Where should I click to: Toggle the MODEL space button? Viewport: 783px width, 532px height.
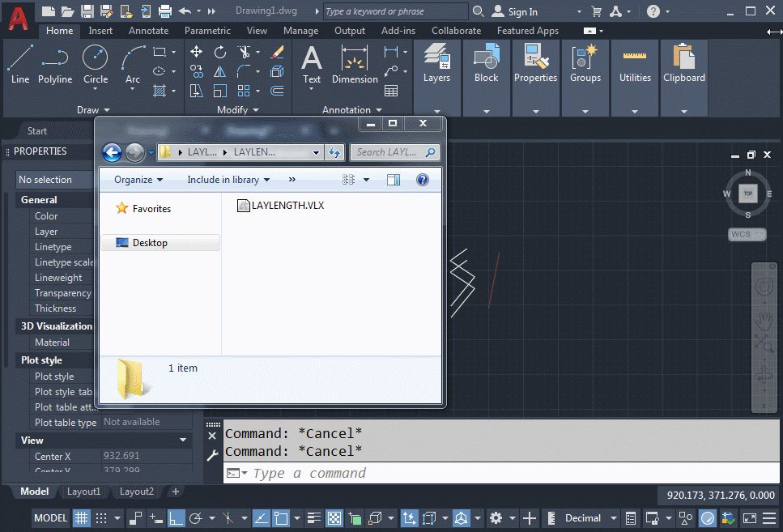click(x=50, y=518)
